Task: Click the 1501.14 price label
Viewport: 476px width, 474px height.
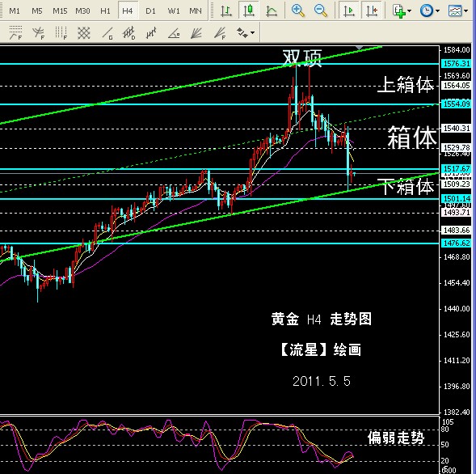Action: coord(457,198)
